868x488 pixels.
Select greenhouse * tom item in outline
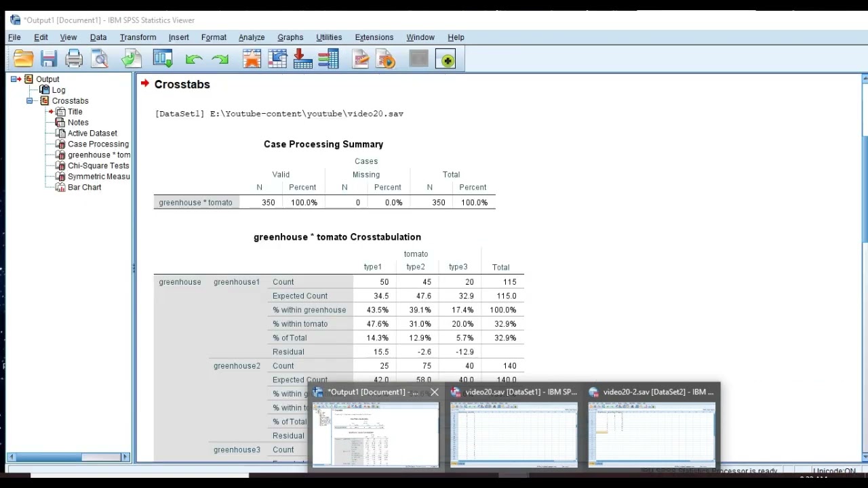(99, 155)
